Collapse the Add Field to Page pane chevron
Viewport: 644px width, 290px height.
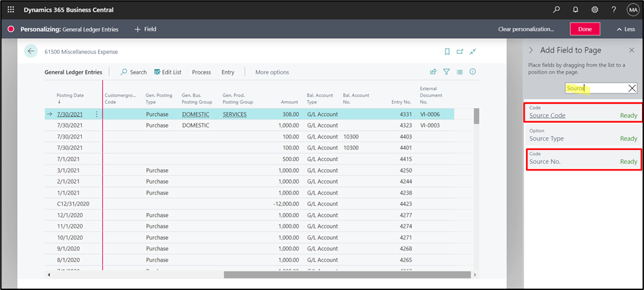(x=531, y=50)
